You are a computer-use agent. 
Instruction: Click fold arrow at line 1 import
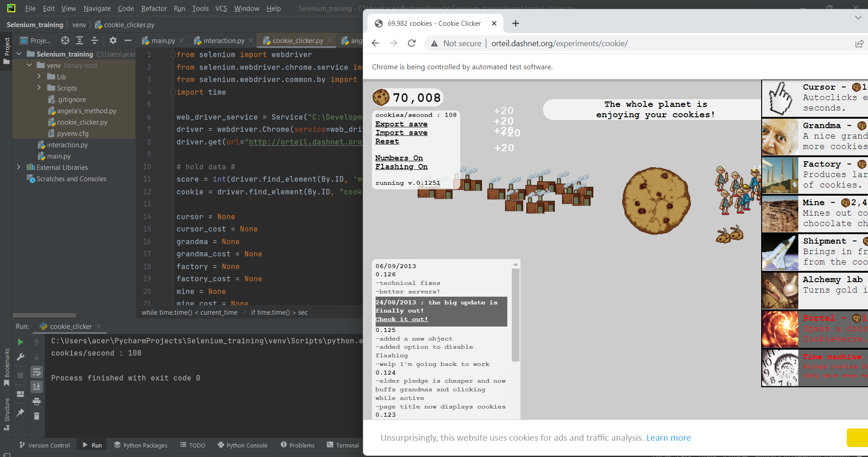click(172, 55)
